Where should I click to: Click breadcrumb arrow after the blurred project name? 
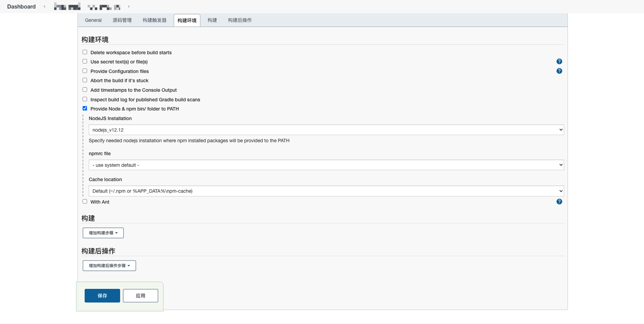[129, 6]
